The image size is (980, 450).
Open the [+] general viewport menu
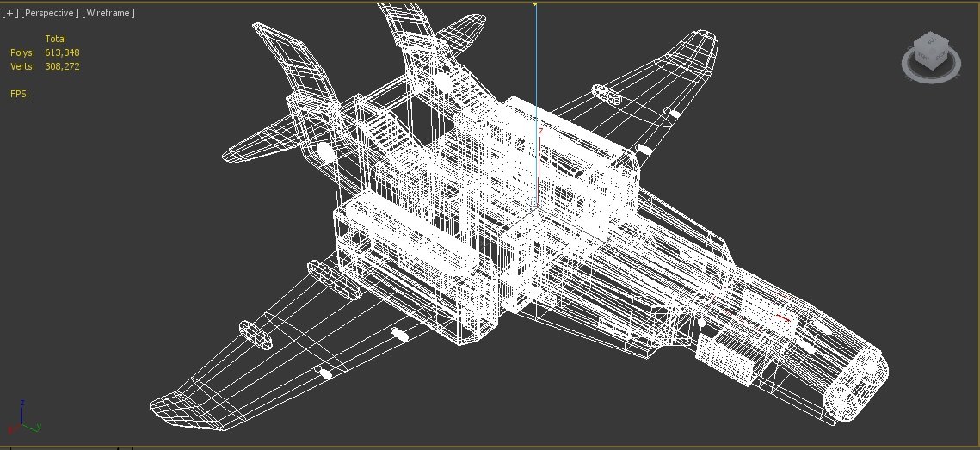coord(9,13)
